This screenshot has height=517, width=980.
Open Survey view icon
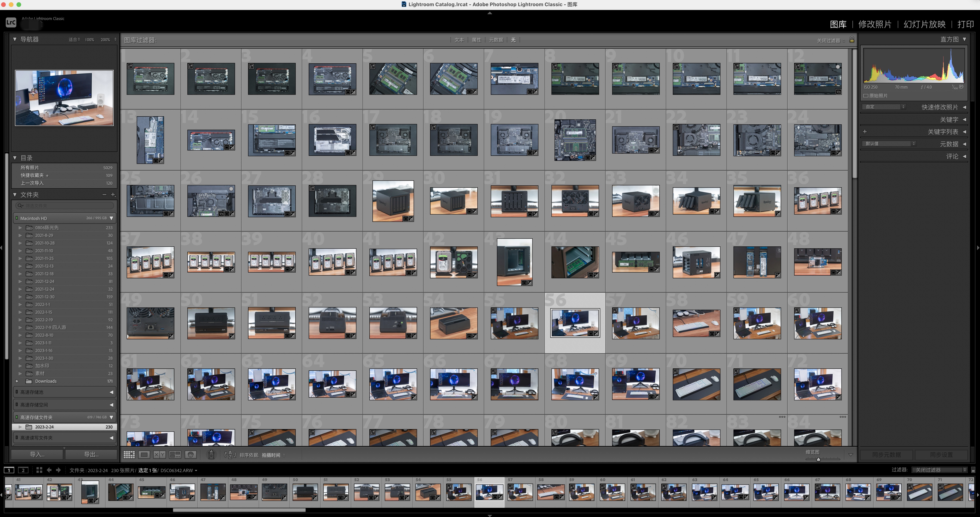coord(175,455)
